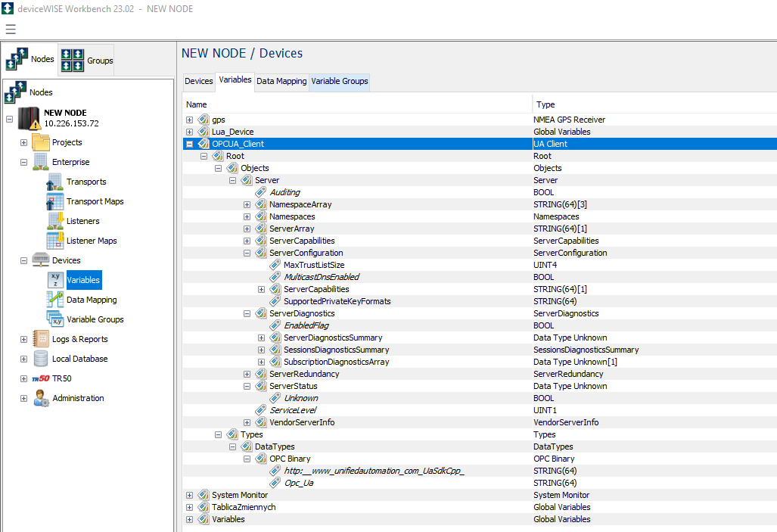Collapse the Enterprise node in sidebar
This screenshot has height=532, width=777.
pyautogui.click(x=23, y=162)
